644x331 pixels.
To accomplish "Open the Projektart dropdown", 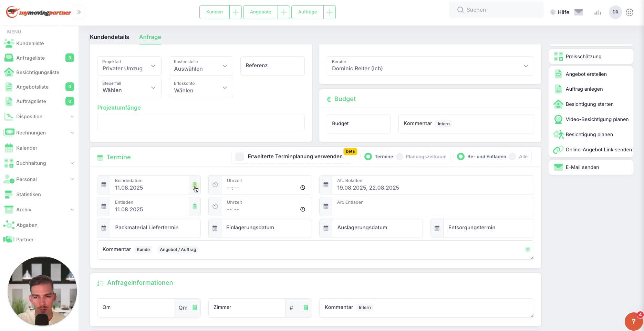I will tap(129, 66).
